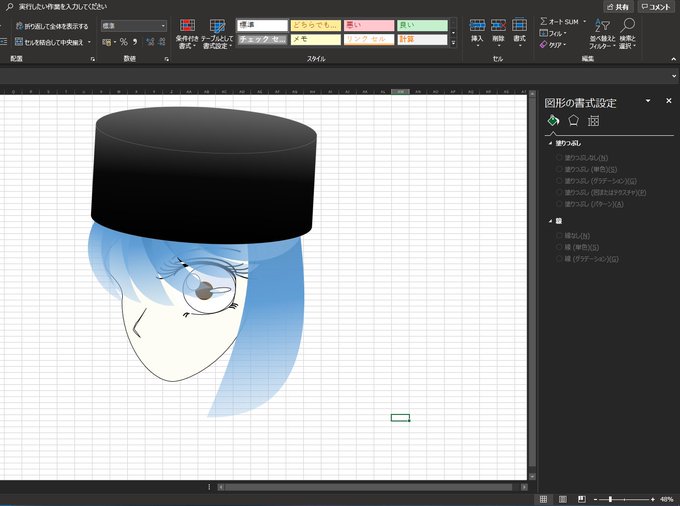Apply the 標準 cell style

[x=262, y=26]
